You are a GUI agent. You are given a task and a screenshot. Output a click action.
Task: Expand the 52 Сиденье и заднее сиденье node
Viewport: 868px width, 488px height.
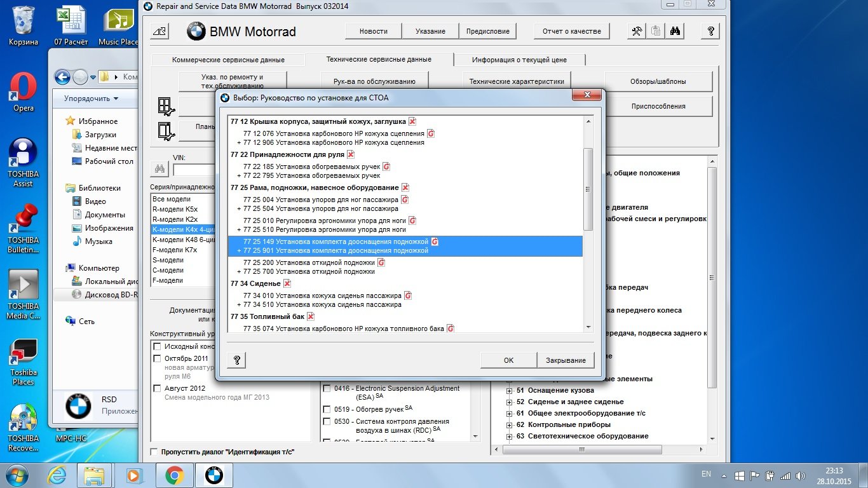click(509, 402)
